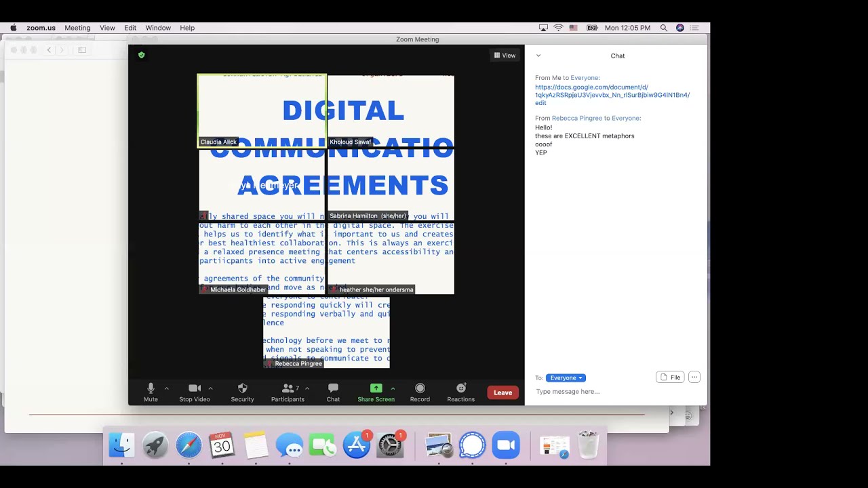Expand arrow next to Participants
The width and height of the screenshot is (868, 488).
[307, 388]
